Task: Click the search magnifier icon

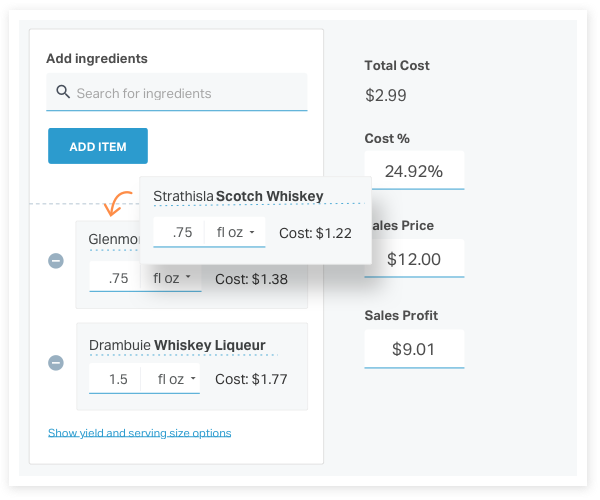Action: 63,92
